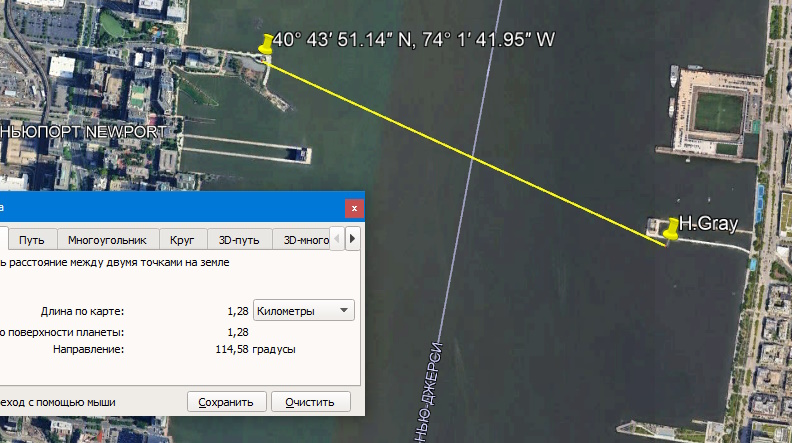Open the Многоугольник tab

point(107,239)
